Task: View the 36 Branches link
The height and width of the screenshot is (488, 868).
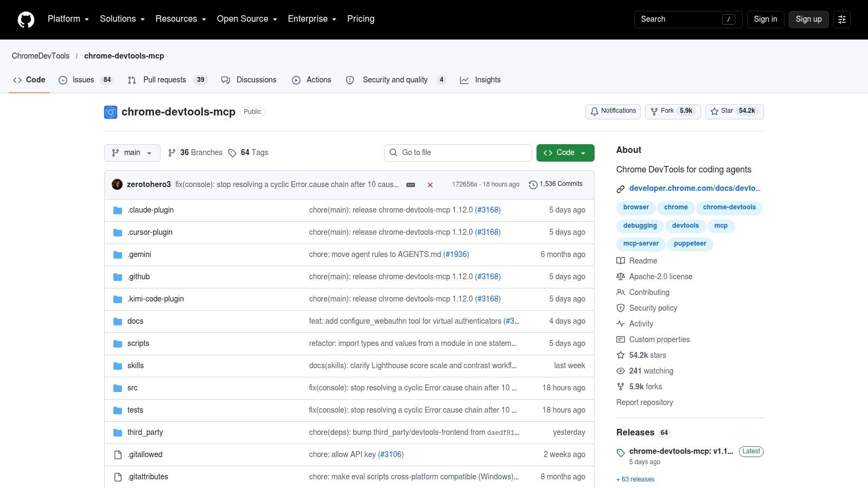Action: (195, 153)
